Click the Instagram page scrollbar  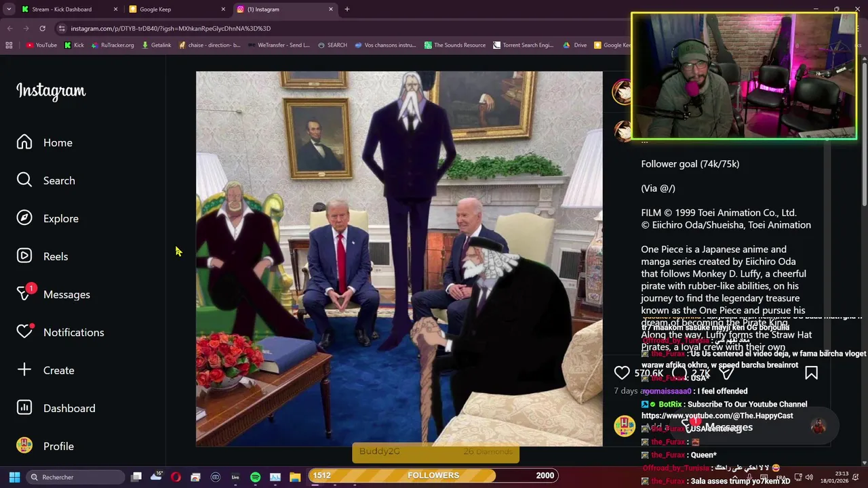coord(864,136)
